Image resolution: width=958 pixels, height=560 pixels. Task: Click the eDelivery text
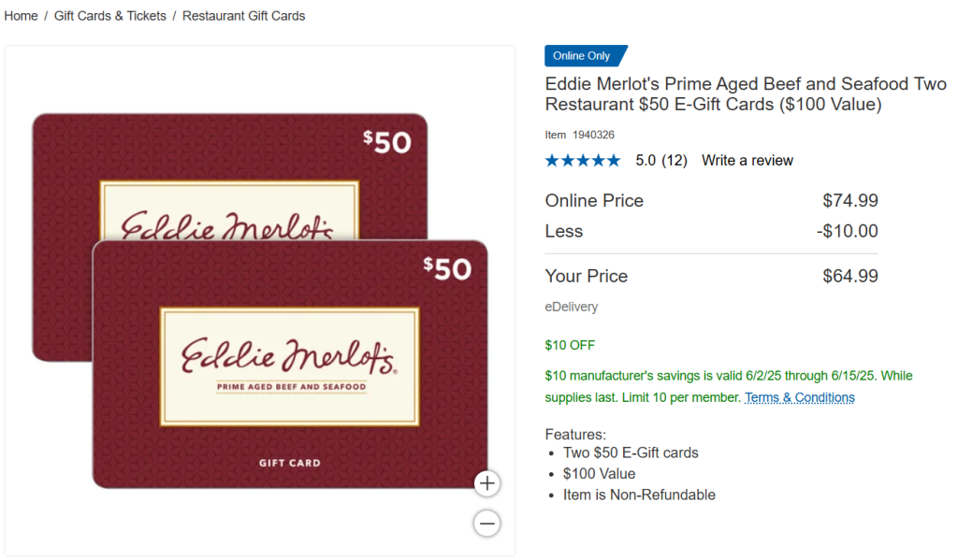tap(572, 307)
